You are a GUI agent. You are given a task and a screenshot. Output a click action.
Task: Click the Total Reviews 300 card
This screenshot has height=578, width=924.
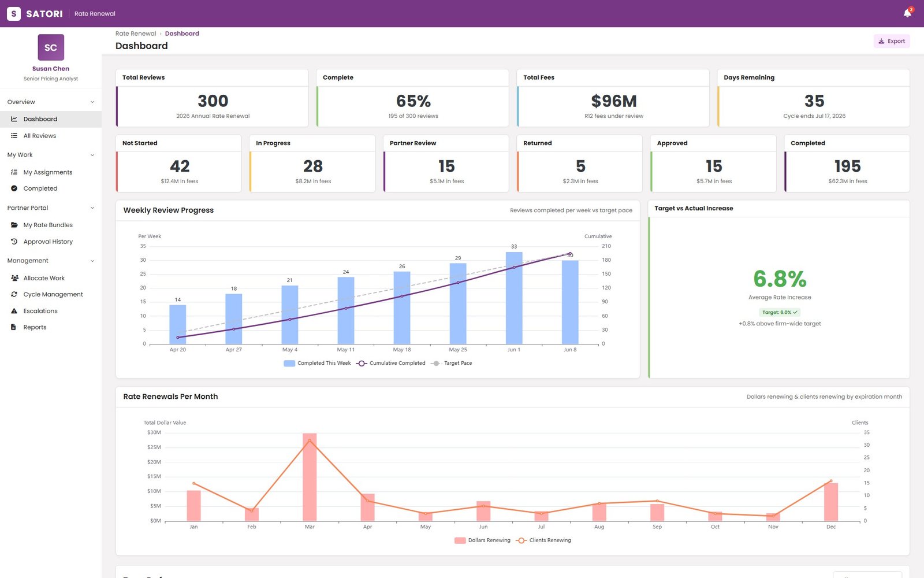pos(212,98)
